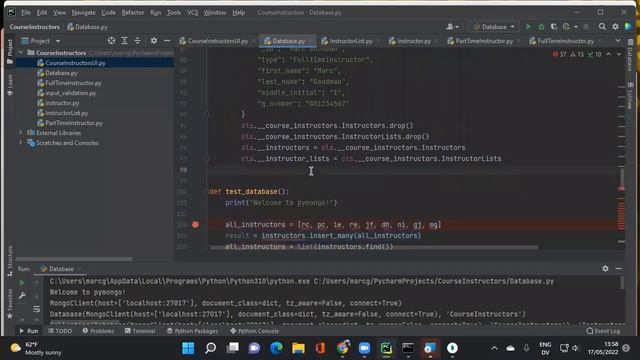The image size is (640, 360).
Task: Open the Problems tool window button
Action: point(98,331)
